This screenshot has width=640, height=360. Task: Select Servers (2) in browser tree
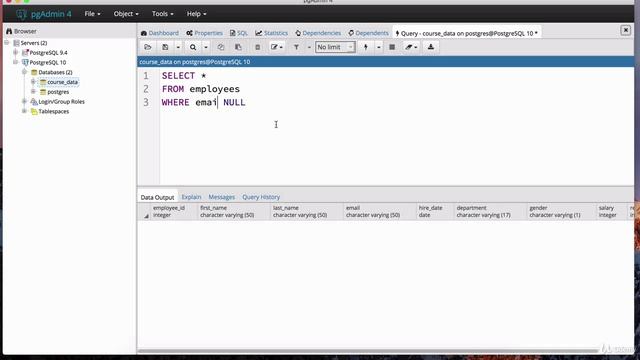(x=33, y=43)
